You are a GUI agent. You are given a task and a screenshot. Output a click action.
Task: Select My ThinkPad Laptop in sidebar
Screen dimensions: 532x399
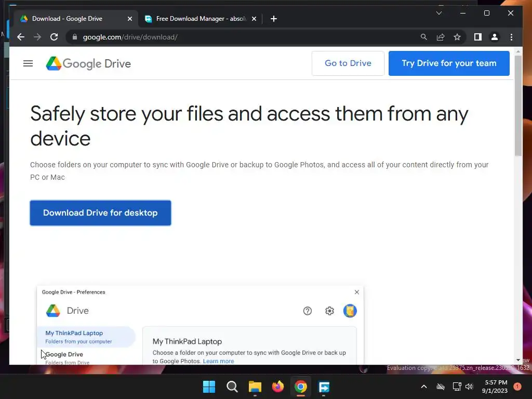tap(86, 337)
